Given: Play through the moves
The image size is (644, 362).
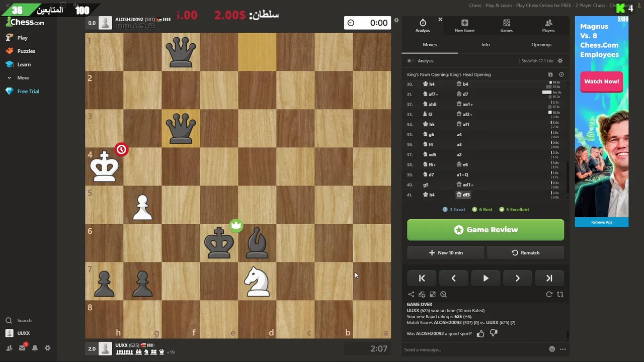Looking at the screenshot, I should tap(486, 278).
